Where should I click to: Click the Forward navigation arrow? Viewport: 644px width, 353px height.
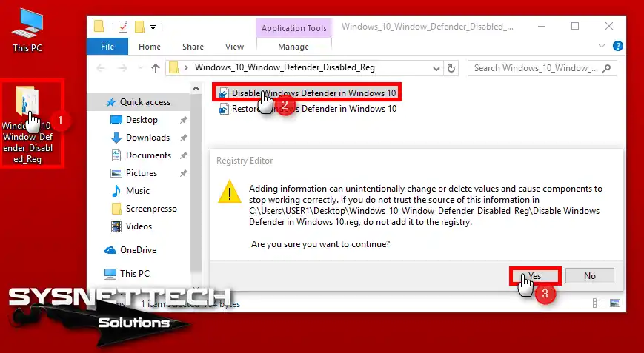point(122,68)
